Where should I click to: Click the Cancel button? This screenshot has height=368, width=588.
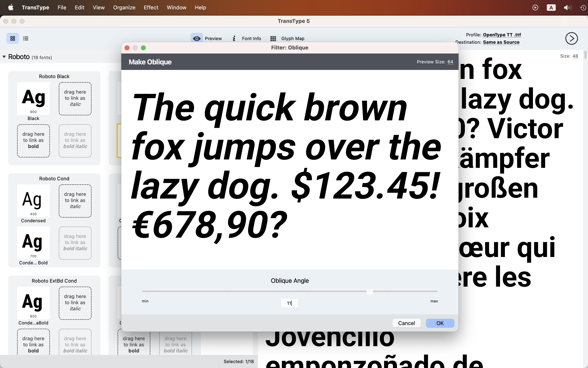[406, 323]
